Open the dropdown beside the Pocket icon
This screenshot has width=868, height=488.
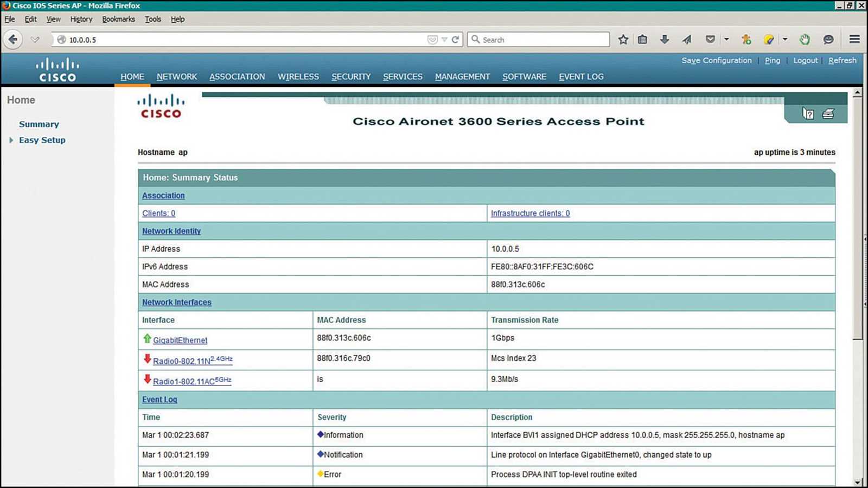(x=726, y=40)
